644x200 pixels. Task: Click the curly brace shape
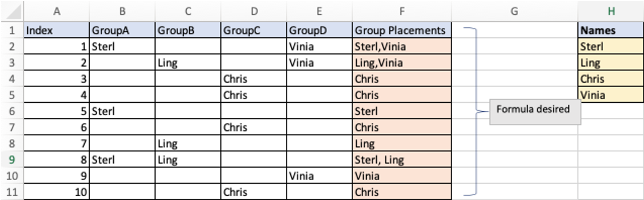point(476,111)
